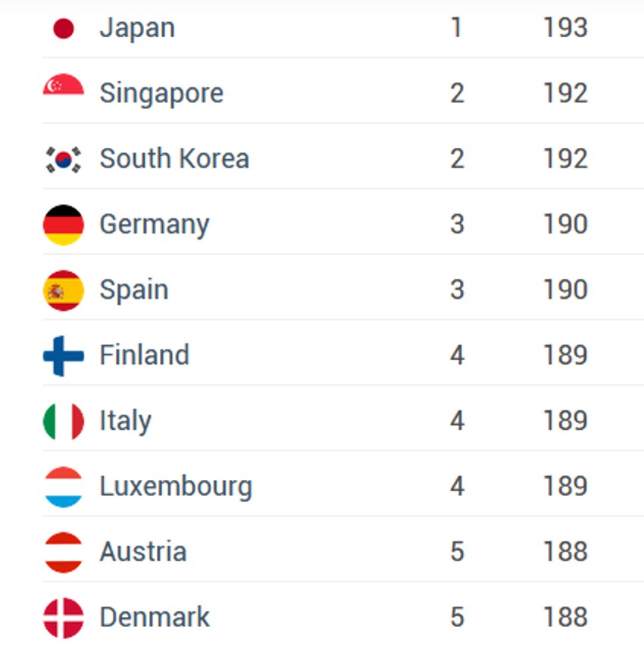Open the Germany country link
The width and height of the screenshot is (644, 646).
[x=155, y=224]
